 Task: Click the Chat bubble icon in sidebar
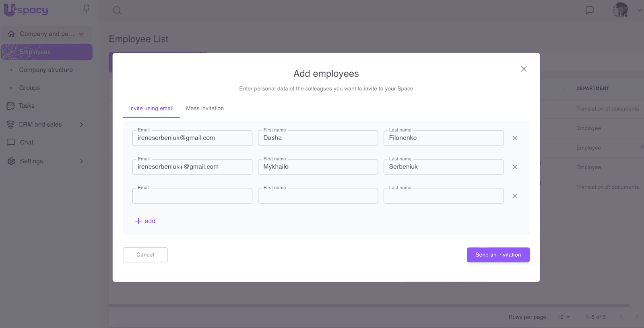11,142
